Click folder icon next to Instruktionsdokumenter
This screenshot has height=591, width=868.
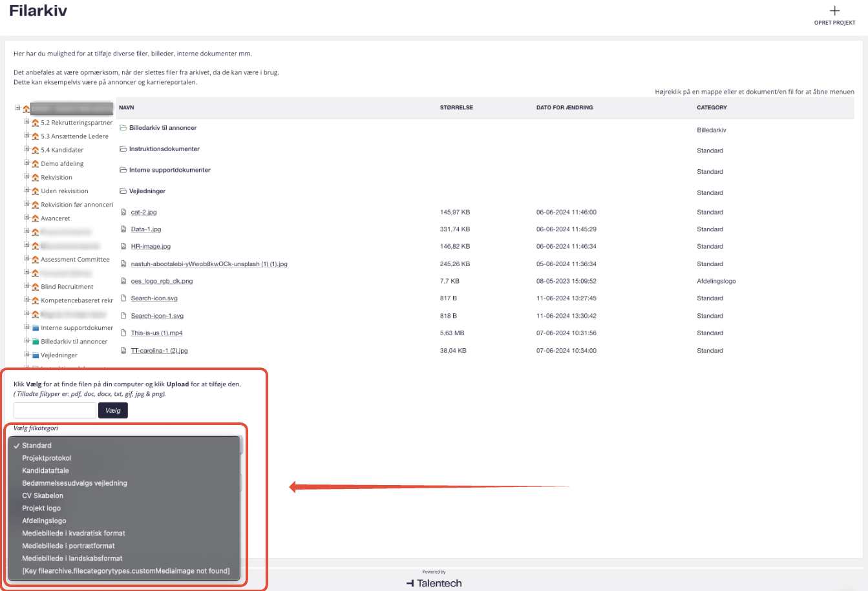(123, 149)
